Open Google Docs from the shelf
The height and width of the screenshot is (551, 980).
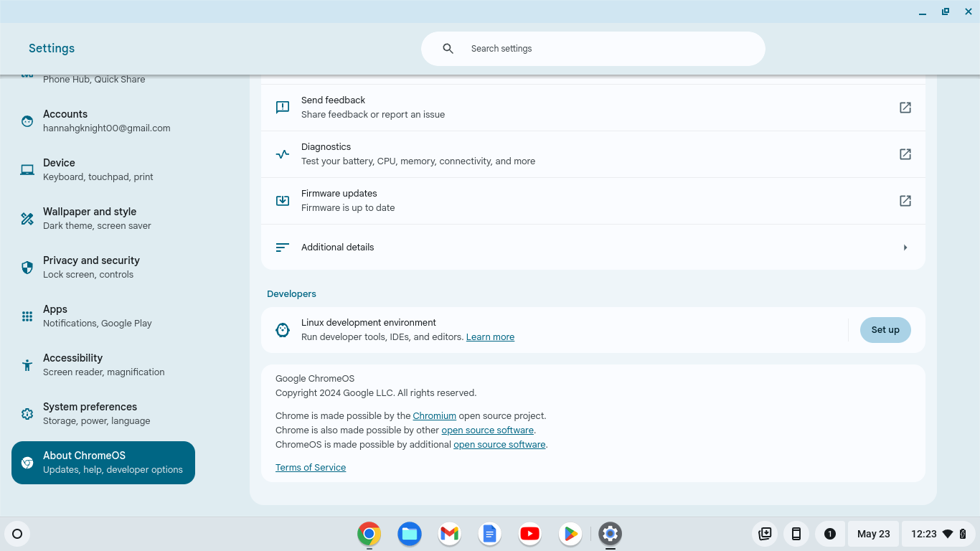490,534
